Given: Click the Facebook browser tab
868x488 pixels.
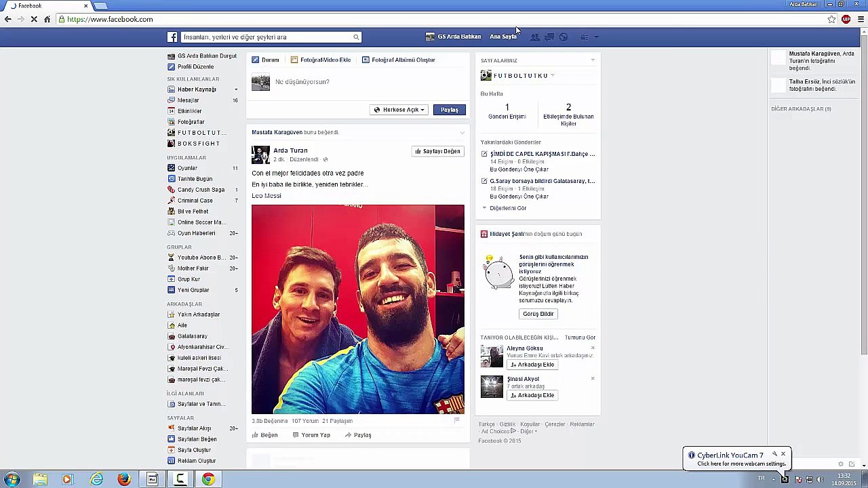Looking at the screenshot, I should point(48,5).
